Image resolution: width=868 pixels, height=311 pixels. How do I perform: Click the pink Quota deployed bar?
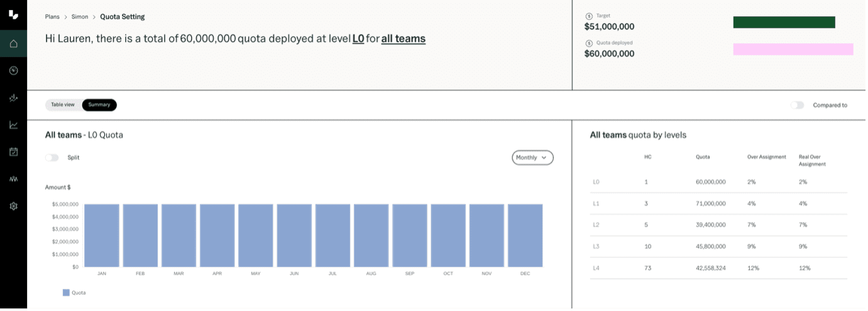coord(793,49)
